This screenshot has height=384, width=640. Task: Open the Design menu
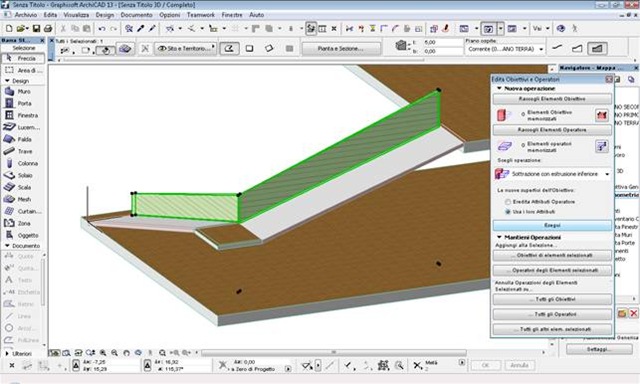(105, 15)
